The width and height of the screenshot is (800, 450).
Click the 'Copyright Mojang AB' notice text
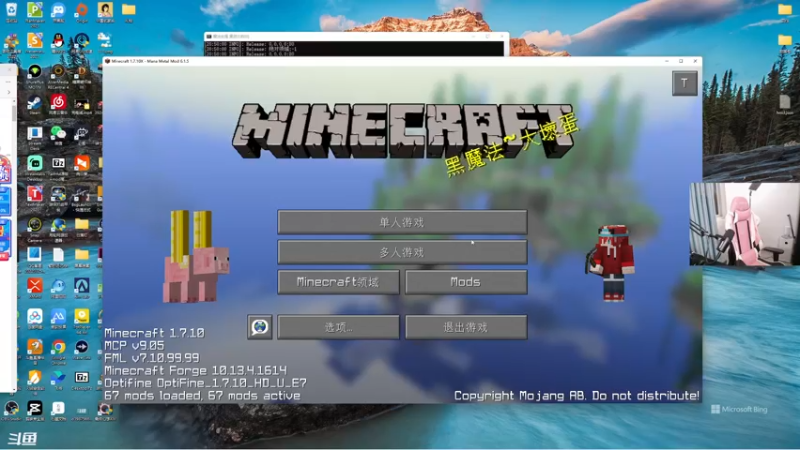pyautogui.click(x=577, y=396)
